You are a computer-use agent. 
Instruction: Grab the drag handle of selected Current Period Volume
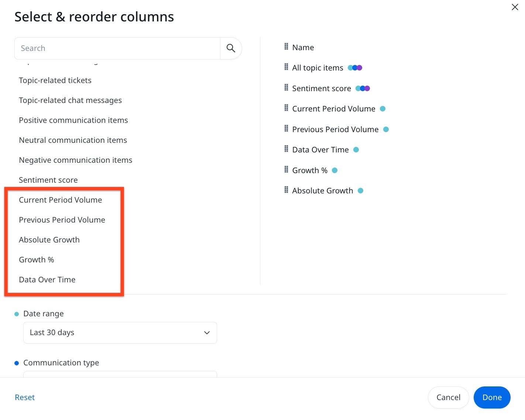click(x=286, y=108)
